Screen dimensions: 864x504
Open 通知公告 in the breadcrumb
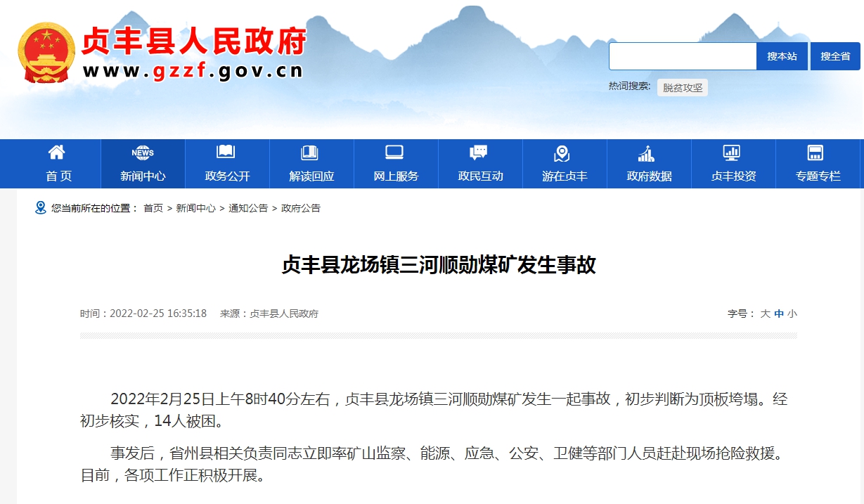coord(248,208)
